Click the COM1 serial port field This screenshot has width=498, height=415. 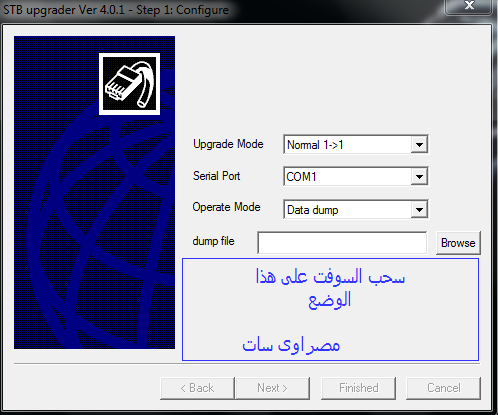pyautogui.click(x=356, y=176)
